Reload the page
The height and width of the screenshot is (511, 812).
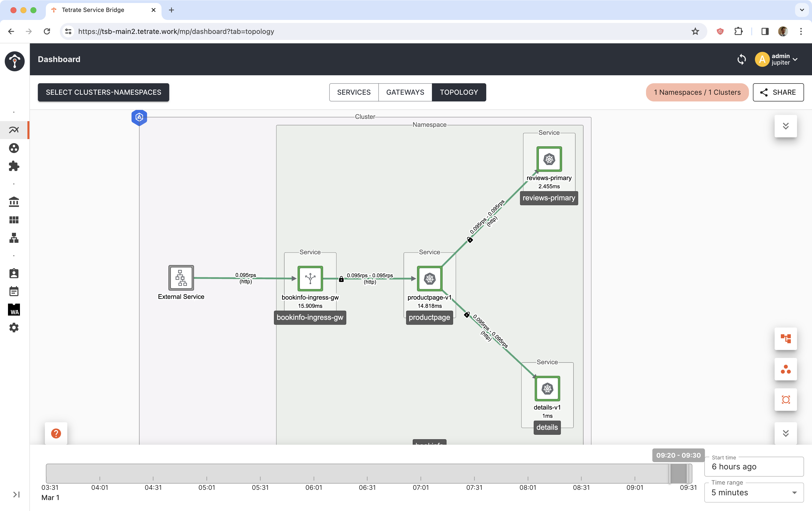pyautogui.click(x=47, y=31)
